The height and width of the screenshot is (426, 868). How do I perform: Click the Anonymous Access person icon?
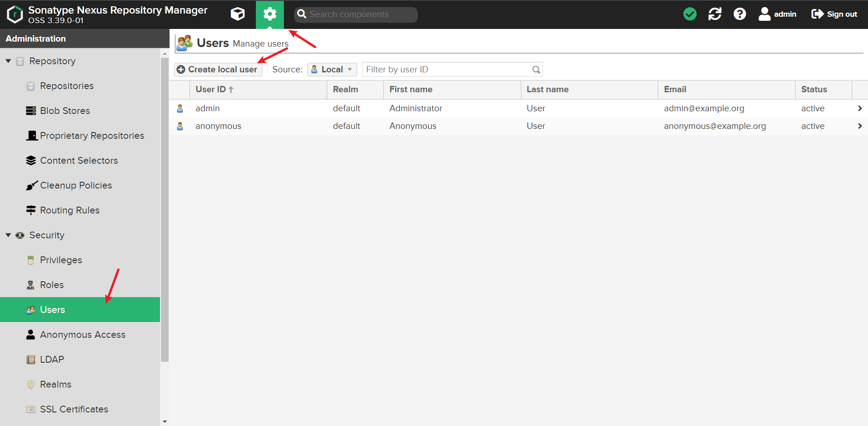pos(31,335)
